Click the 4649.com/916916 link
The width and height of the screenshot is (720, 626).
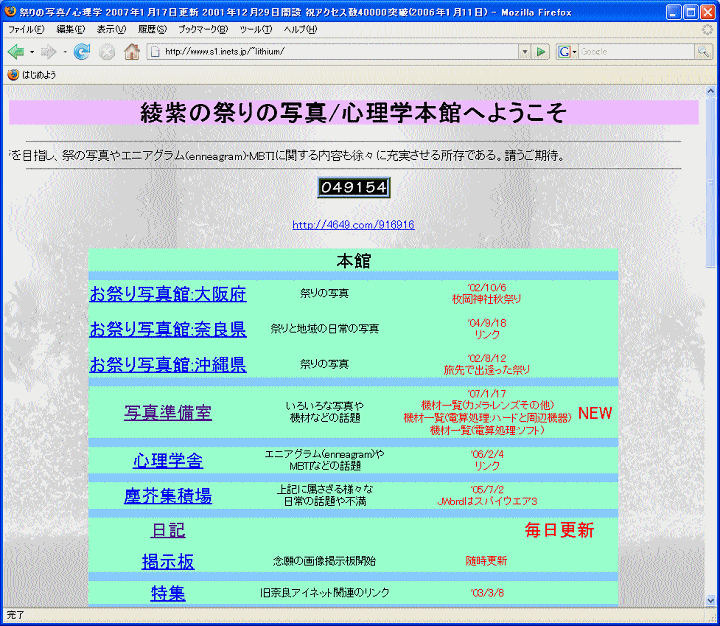(x=353, y=225)
